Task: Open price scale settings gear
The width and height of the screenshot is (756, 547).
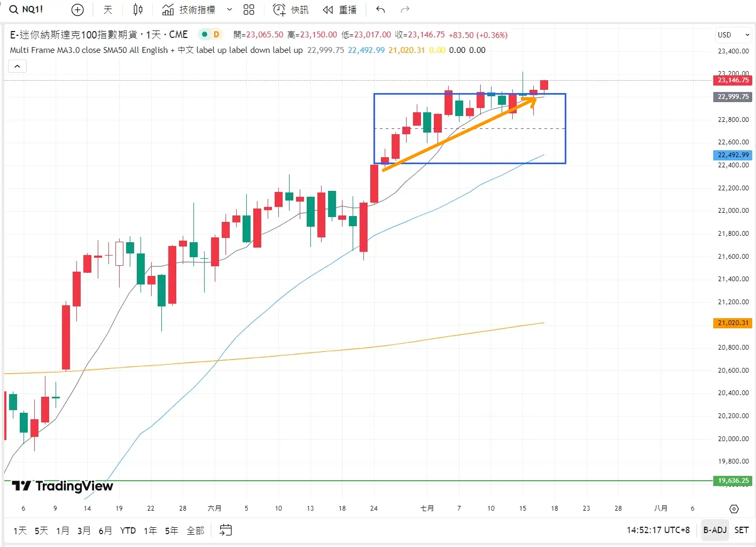Action: click(x=734, y=509)
